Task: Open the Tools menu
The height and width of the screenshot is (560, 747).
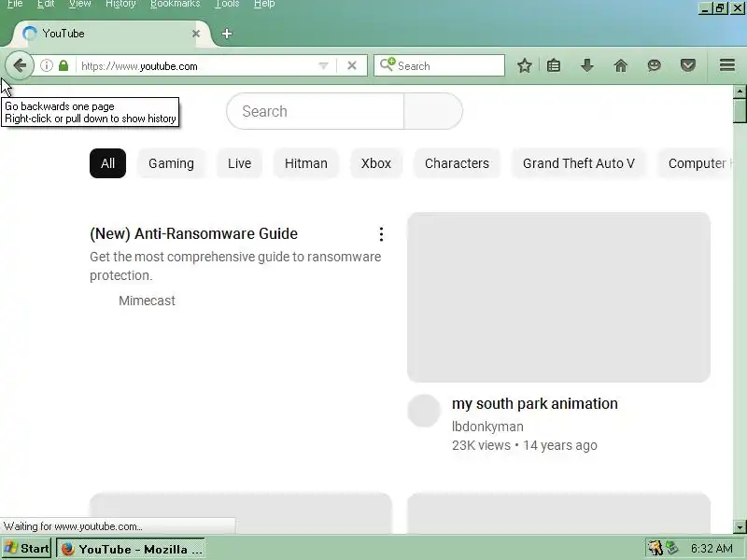Action: coord(227,4)
